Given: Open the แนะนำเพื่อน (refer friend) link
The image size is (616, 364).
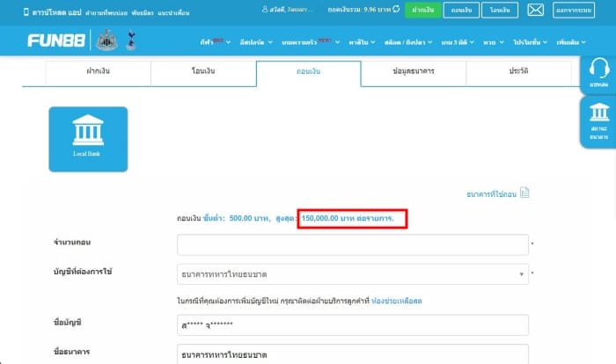Looking at the screenshot, I should point(173,13).
